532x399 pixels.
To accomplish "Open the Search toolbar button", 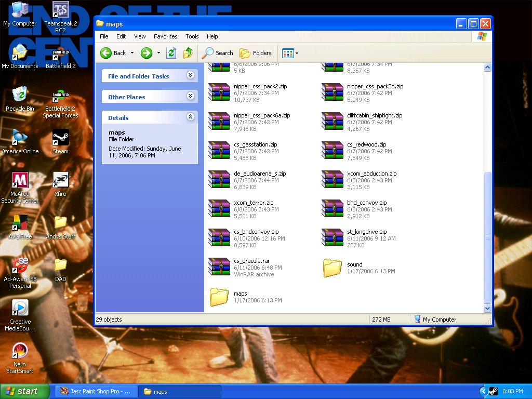I will click(x=218, y=53).
